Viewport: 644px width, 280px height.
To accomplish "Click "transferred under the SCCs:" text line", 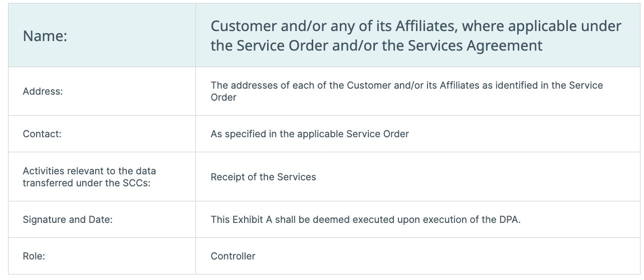I will point(87,183).
